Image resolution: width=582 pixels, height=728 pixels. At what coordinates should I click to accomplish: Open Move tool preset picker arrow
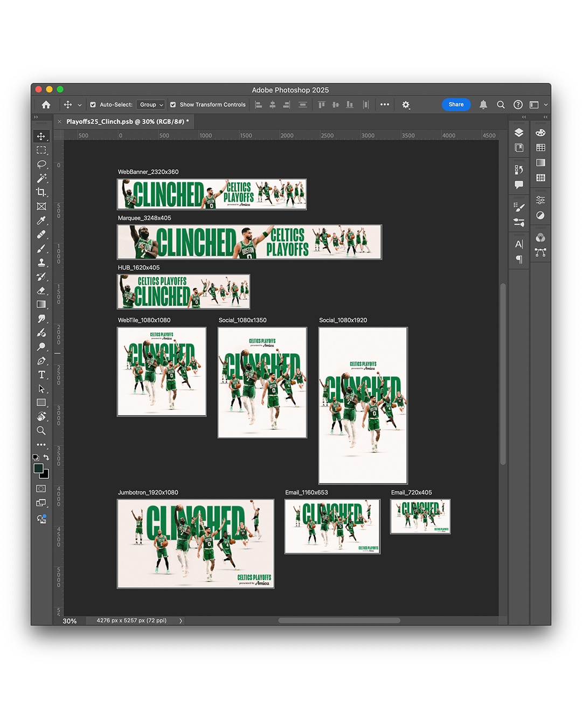pos(80,105)
